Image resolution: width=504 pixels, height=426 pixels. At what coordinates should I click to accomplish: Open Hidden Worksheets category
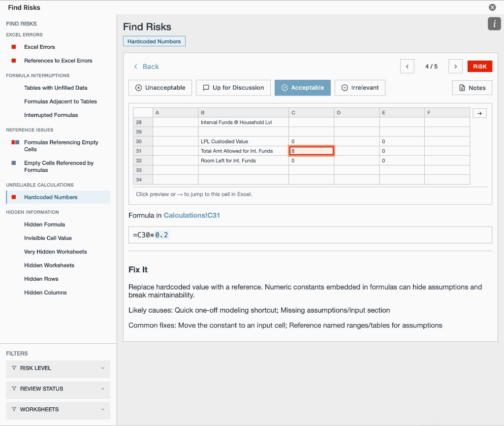49,265
